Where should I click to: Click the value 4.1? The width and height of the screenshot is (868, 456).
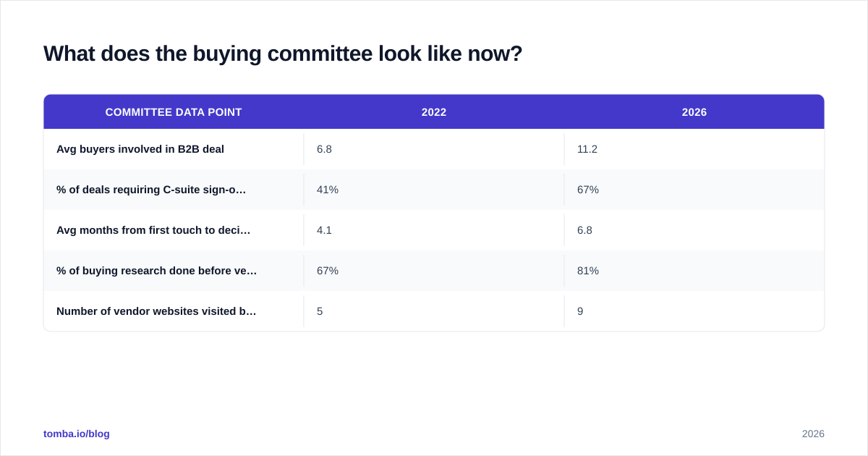point(324,230)
